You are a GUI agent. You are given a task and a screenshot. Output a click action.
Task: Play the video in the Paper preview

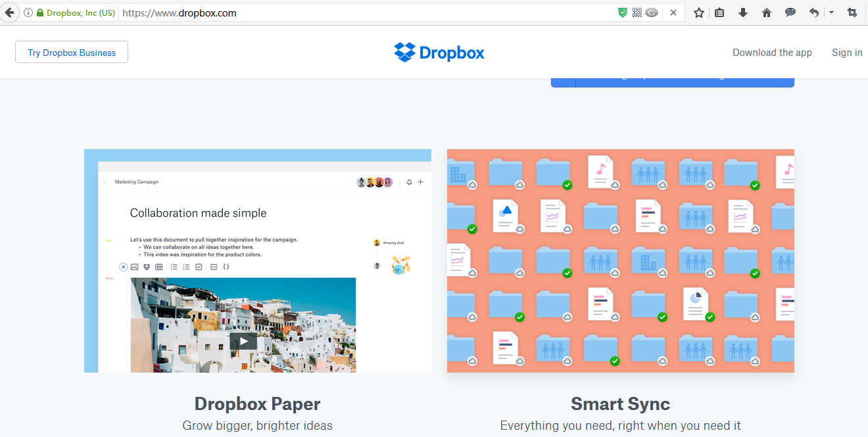coord(243,341)
